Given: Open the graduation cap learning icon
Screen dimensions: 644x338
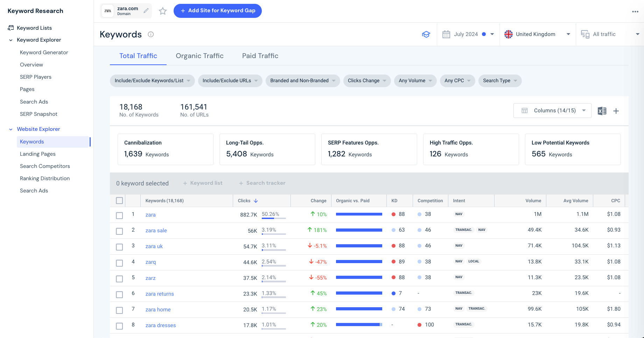Looking at the screenshot, I should (x=426, y=34).
